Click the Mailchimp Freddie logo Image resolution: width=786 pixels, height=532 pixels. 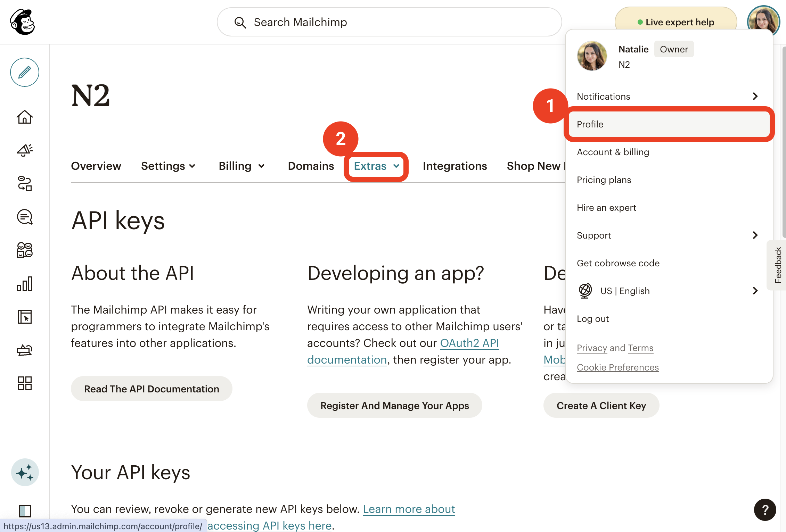23,22
